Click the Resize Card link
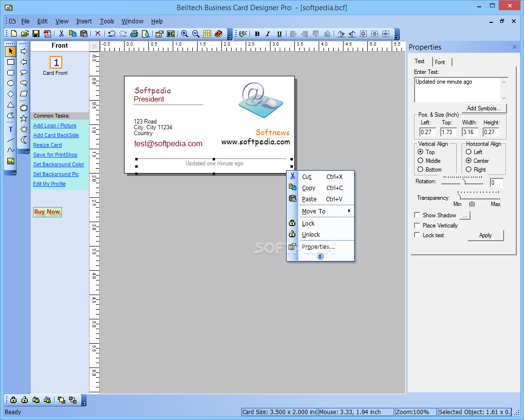 (x=48, y=145)
